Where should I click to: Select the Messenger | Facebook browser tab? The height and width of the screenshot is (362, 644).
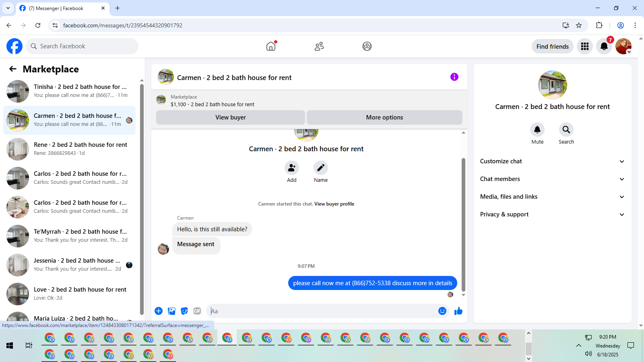62,8
